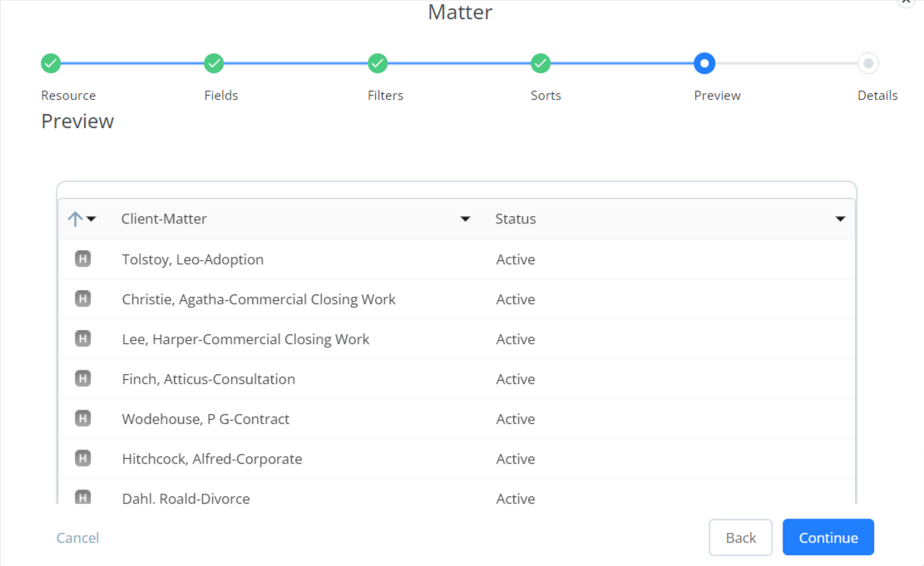This screenshot has height=566, width=924.
Task: Click the ascending sort arrow icon
Action: (x=75, y=219)
